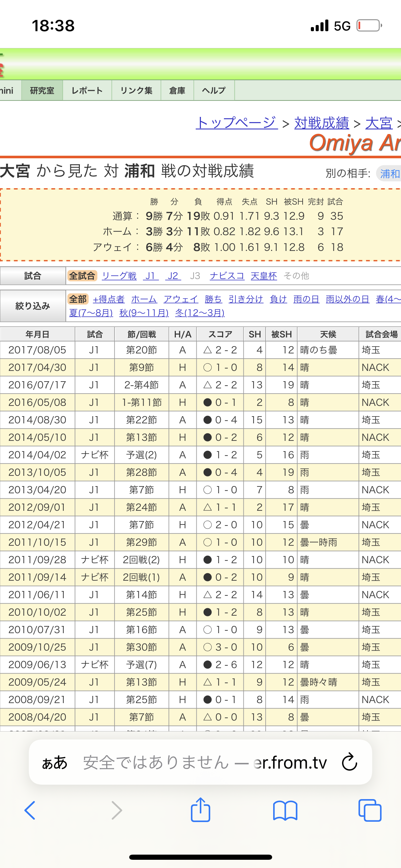
Task: Open the Safari bookmarks icon
Action: coord(285,810)
